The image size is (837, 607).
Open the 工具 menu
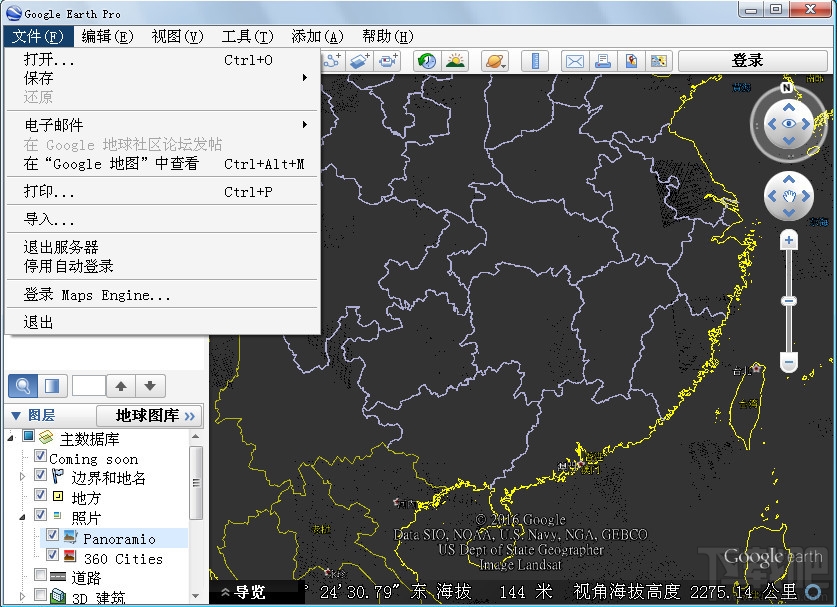pos(247,36)
